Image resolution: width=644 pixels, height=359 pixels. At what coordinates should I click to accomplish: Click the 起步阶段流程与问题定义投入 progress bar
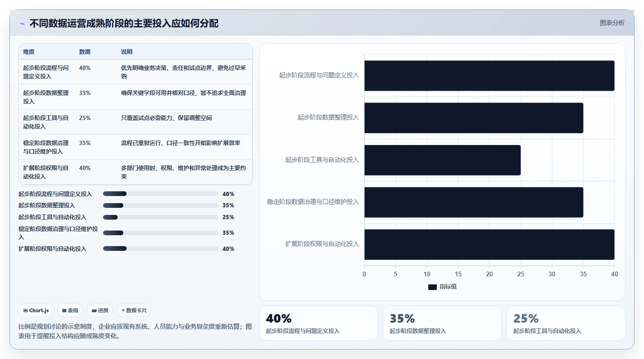(x=161, y=194)
